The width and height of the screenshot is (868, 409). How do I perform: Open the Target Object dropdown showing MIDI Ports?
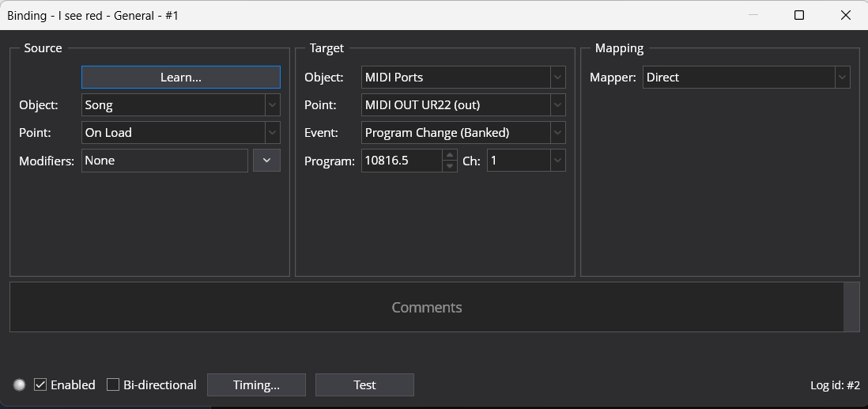(x=463, y=77)
